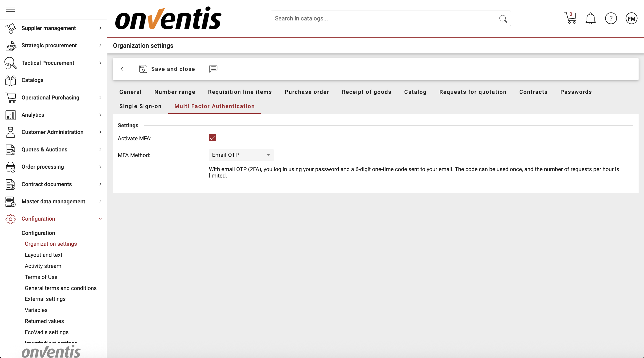
Task: Open the MFA Method dropdown
Action: (x=241, y=155)
